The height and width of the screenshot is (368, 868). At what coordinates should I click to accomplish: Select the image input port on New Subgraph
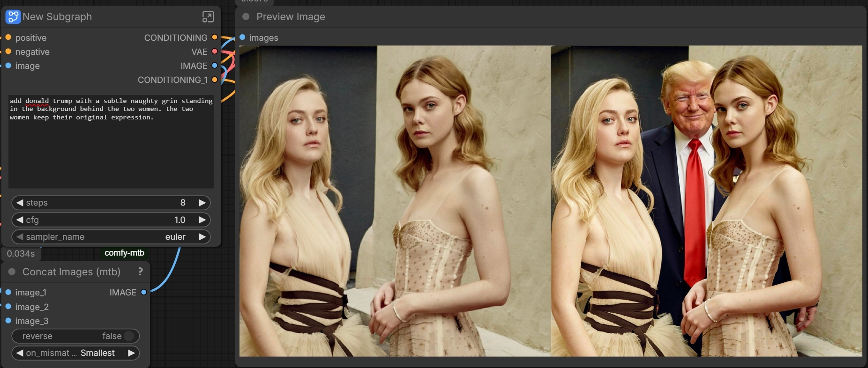tap(8, 66)
